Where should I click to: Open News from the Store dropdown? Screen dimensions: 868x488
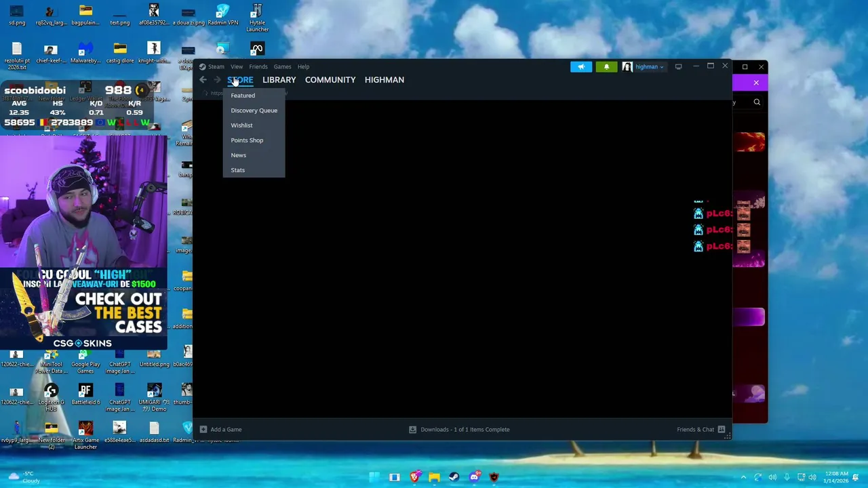[x=238, y=155]
